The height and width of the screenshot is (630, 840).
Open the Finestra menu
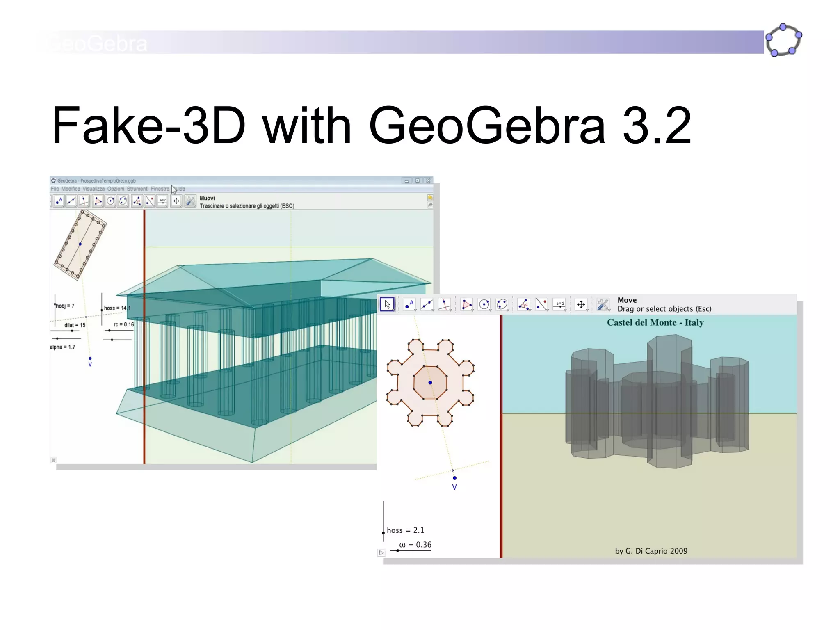pos(160,189)
